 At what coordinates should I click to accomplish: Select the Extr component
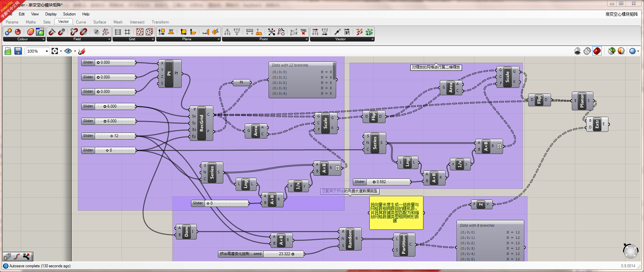[x=597, y=124]
